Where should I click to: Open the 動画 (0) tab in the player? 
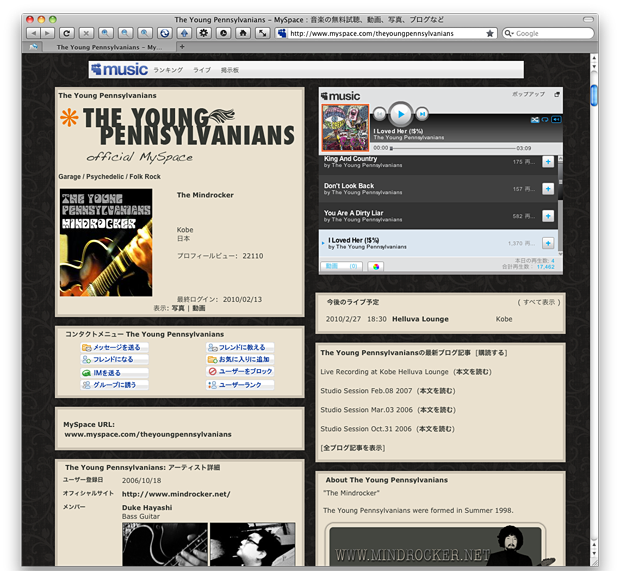point(341,267)
